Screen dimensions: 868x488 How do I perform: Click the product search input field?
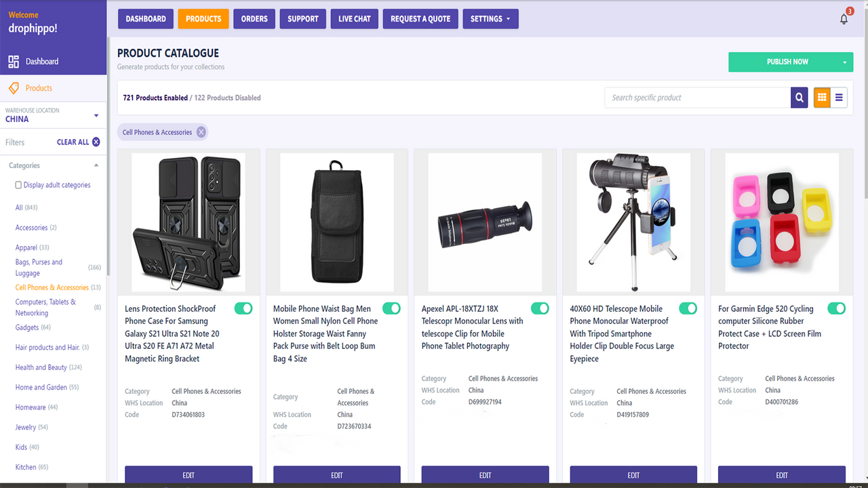pyautogui.click(x=692, y=97)
